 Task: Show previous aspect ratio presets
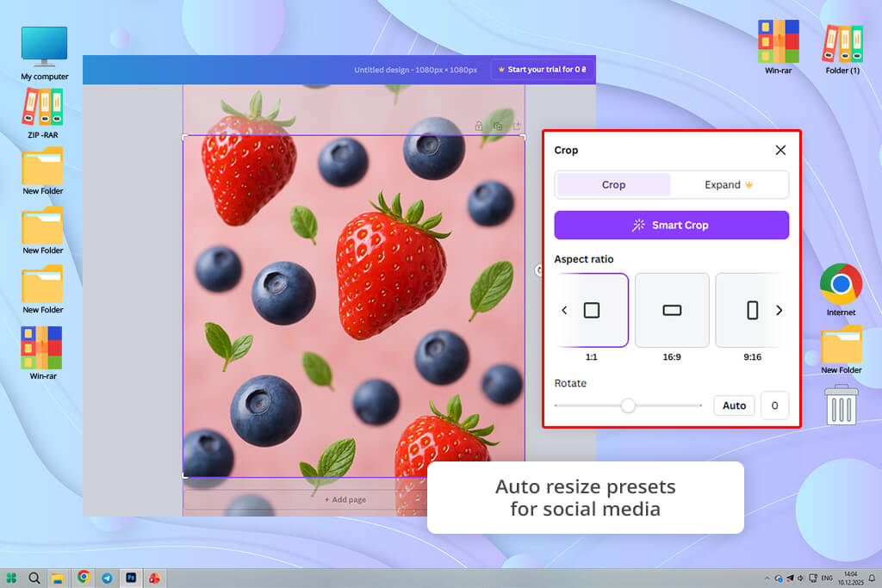coord(564,310)
